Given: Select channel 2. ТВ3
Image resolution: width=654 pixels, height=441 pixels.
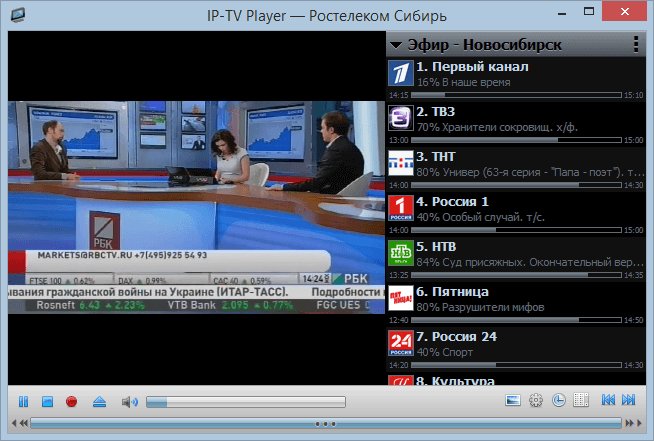Looking at the screenshot, I should (516, 124).
